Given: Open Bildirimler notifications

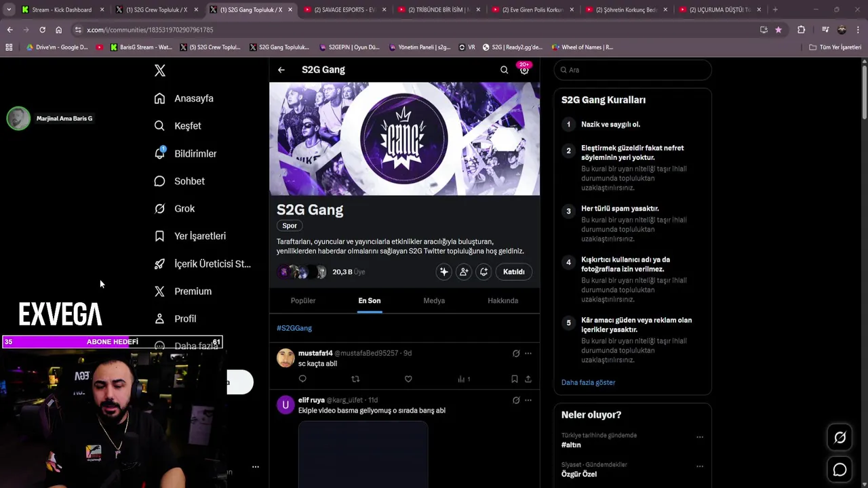Looking at the screenshot, I should [x=185, y=154].
